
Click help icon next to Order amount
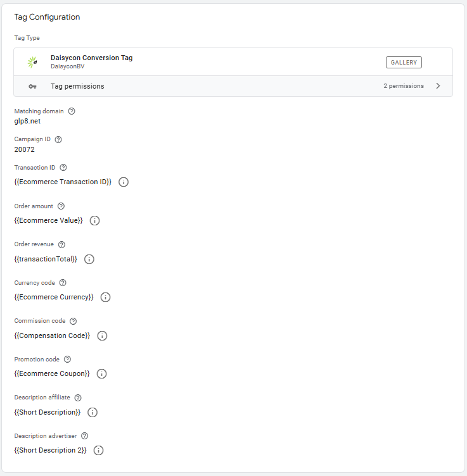[61, 206]
